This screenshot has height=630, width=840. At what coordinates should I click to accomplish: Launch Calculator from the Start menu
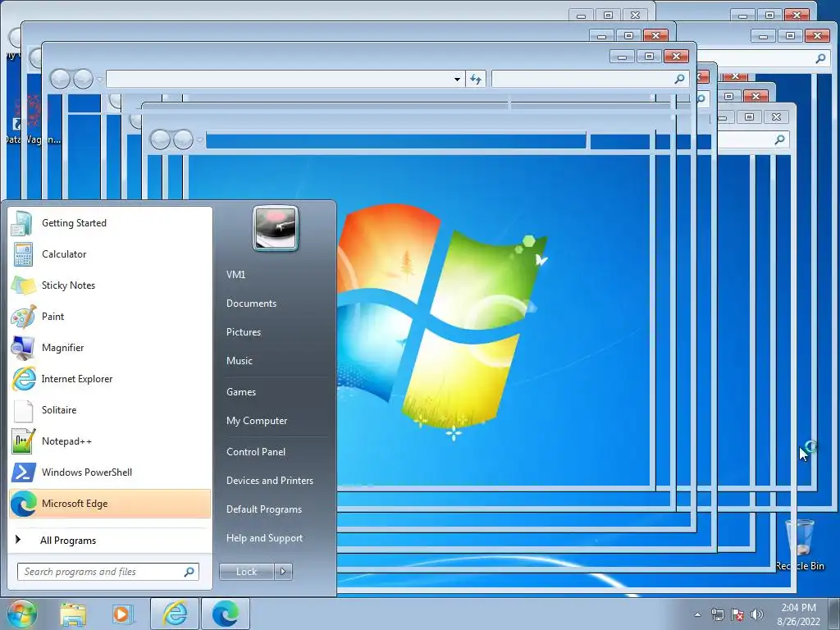coord(111,254)
